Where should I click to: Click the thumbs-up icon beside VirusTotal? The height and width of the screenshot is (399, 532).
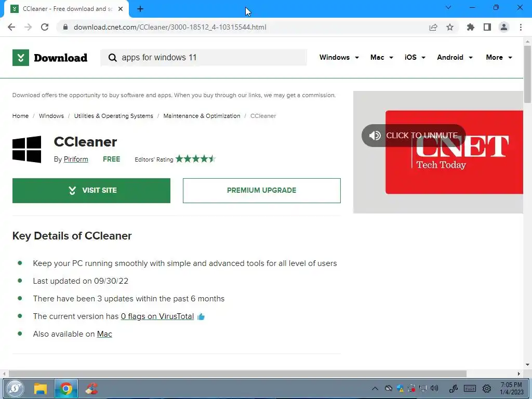click(x=201, y=316)
